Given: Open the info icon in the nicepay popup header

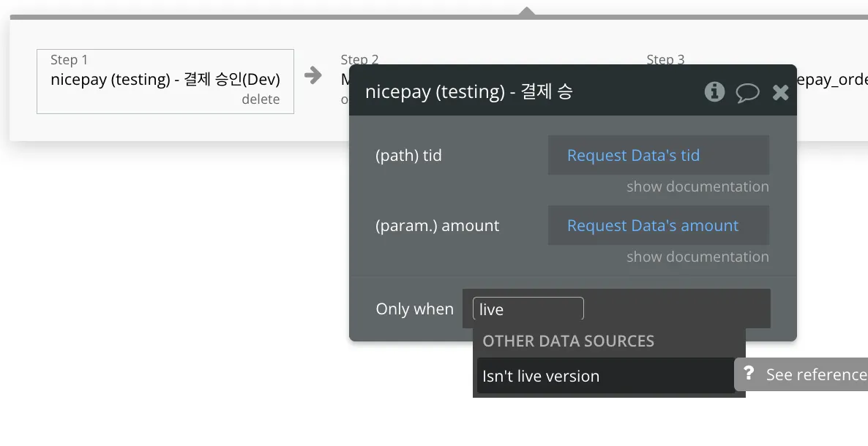Looking at the screenshot, I should [714, 91].
